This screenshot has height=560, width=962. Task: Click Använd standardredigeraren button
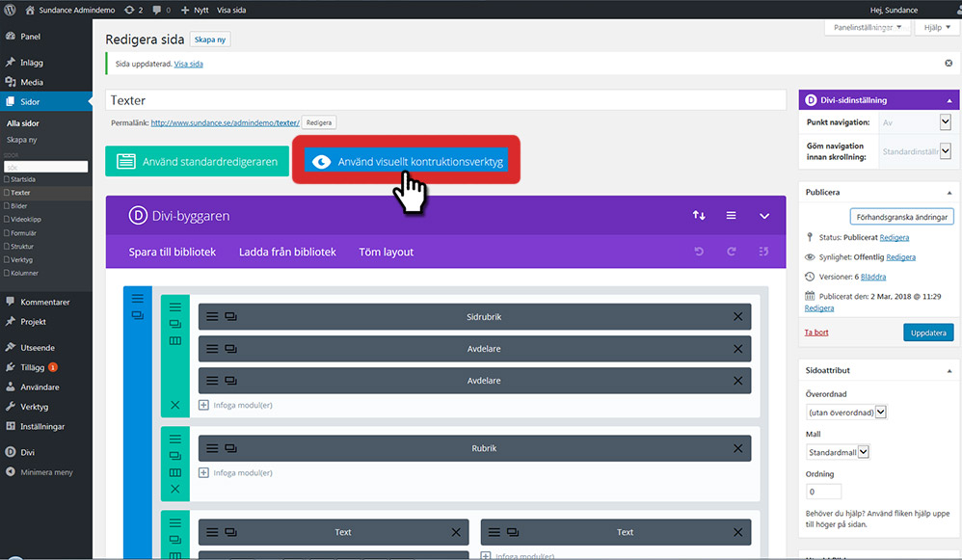coord(197,161)
